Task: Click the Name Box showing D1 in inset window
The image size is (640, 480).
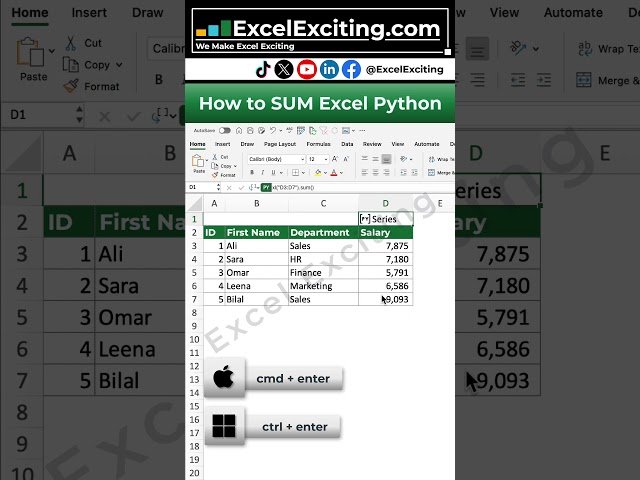Action: tap(200, 187)
